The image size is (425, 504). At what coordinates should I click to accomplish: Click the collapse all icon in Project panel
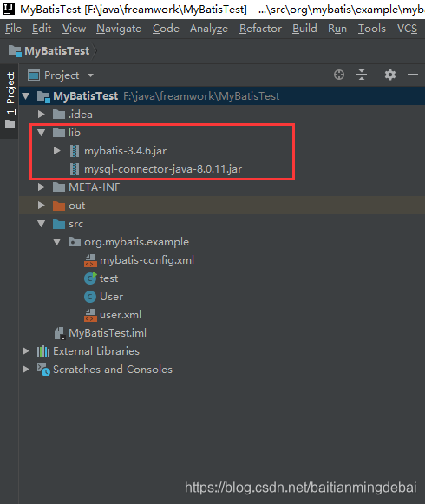click(362, 75)
